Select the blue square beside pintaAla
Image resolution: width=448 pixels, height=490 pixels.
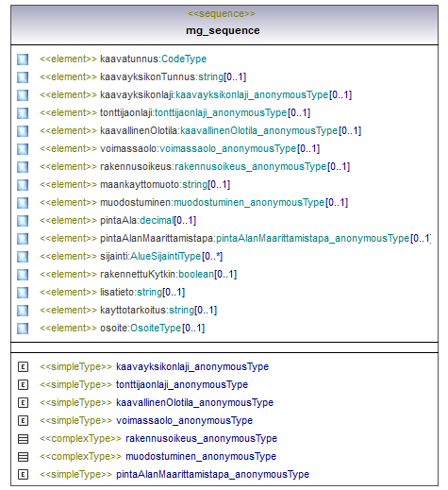pos(23,221)
